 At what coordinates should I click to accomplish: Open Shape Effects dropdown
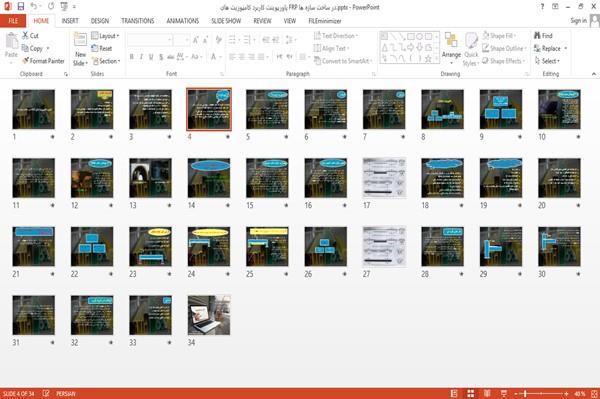coord(503,61)
